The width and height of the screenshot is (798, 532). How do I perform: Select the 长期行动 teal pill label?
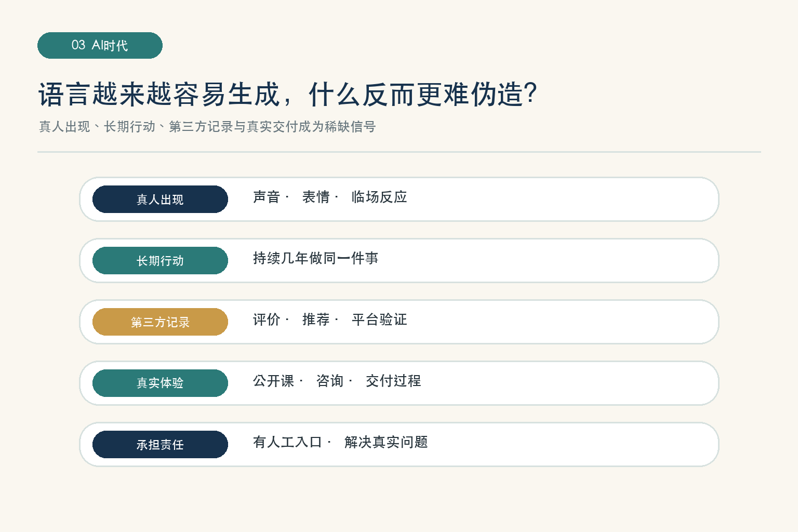click(x=160, y=260)
